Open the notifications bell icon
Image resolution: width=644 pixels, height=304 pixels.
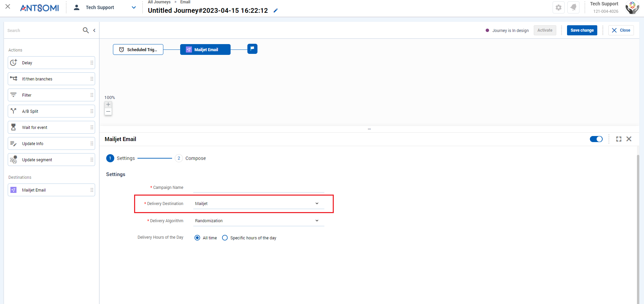[573, 7]
